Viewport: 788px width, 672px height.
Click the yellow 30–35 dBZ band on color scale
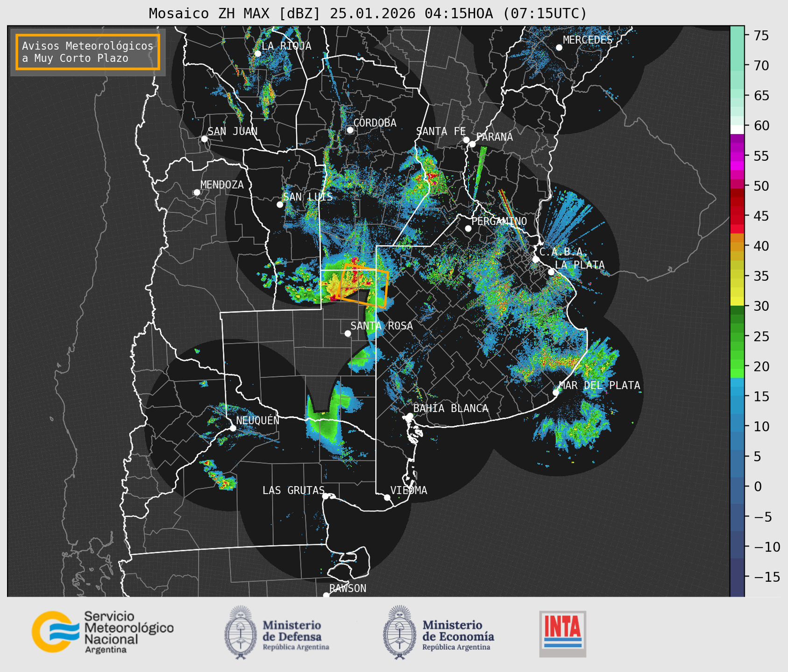737,291
